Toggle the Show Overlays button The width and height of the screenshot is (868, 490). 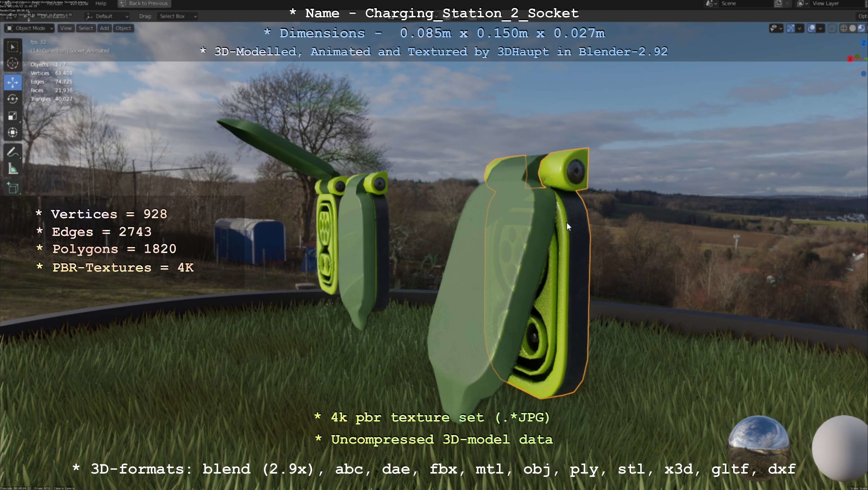point(812,28)
